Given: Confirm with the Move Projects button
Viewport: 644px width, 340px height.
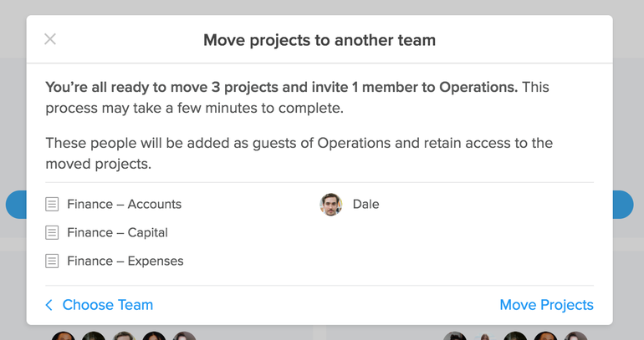Looking at the screenshot, I should 546,305.
